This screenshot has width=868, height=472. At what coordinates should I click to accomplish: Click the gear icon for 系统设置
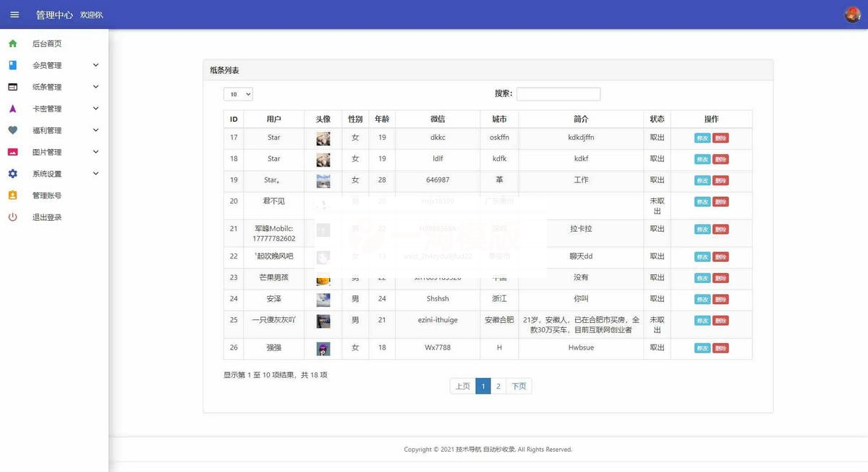pyautogui.click(x=13, y=174)
